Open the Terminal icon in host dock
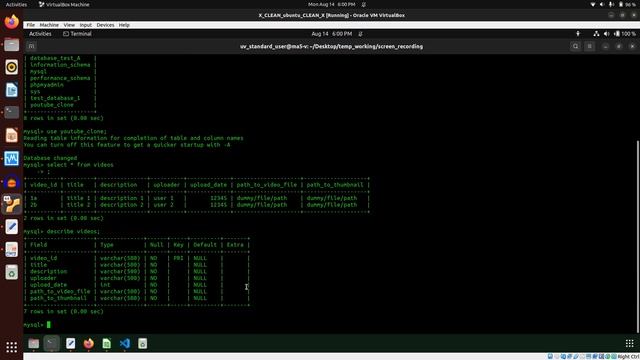The width and height of the screenshot is (640, 360). pos(11,112)
